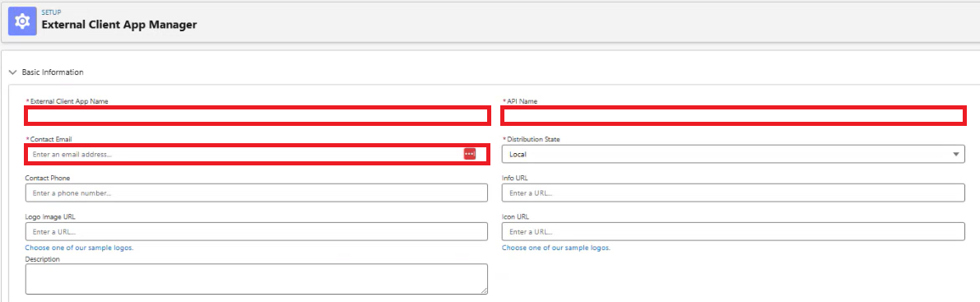Click the Basic Information section title
This screenshot has width=980, height=302.
53,72
